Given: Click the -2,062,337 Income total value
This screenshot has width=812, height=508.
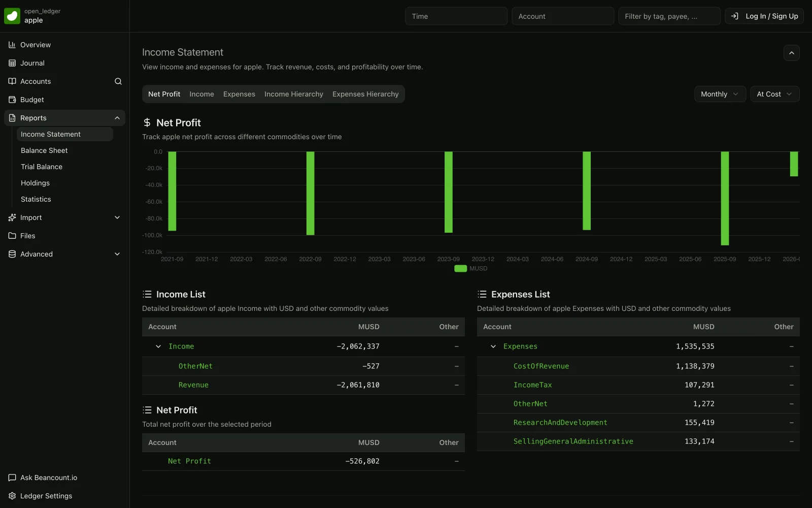Looking at the screenshot, I should (x=358, y=346).
